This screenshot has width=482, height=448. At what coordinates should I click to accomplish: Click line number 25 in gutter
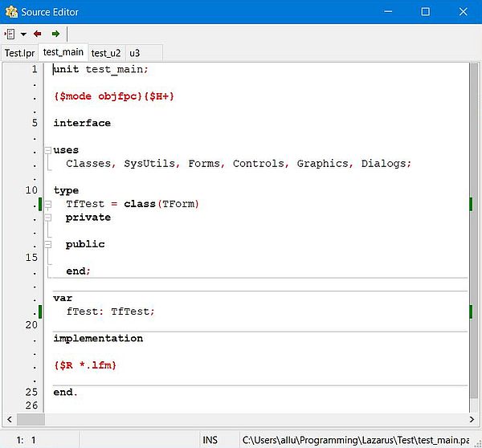pyautogui.click(x=31, y=392)
